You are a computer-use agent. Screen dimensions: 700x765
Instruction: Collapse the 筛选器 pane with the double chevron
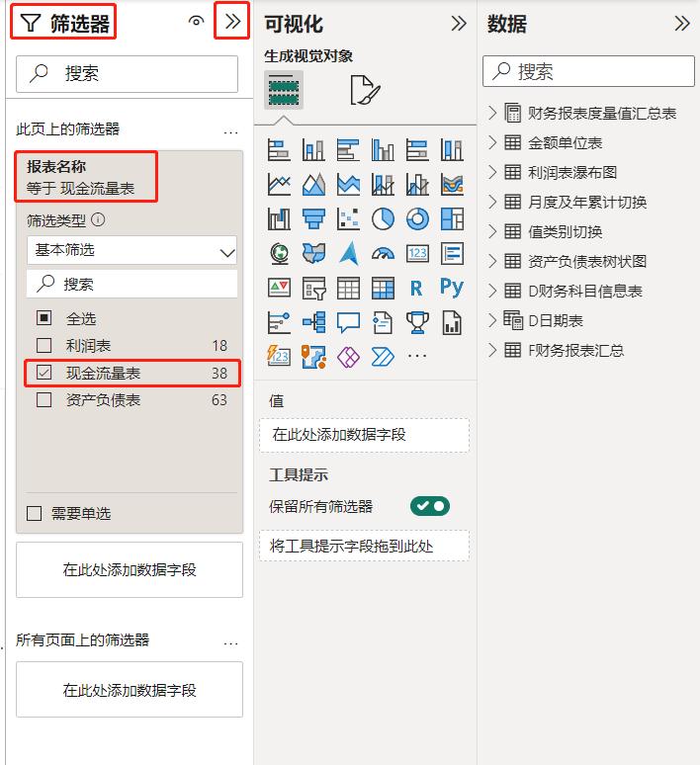click(x=232, y=21)
